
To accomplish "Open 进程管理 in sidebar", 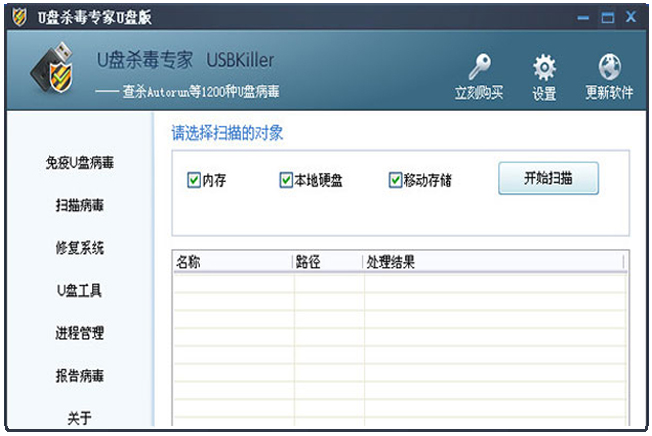I will [x=80, y=333].
